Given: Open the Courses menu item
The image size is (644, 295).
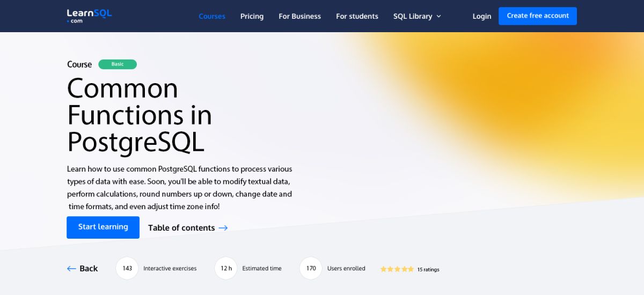Looking at the screenshot, I should (x=212, y=16).
